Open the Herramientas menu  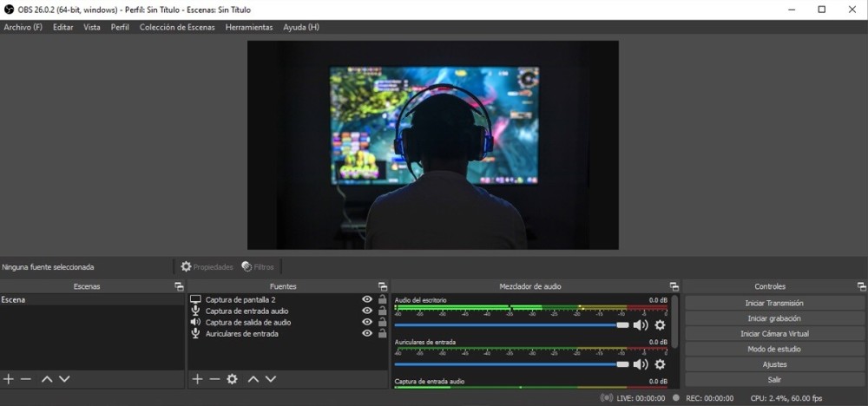coord(249,27)
